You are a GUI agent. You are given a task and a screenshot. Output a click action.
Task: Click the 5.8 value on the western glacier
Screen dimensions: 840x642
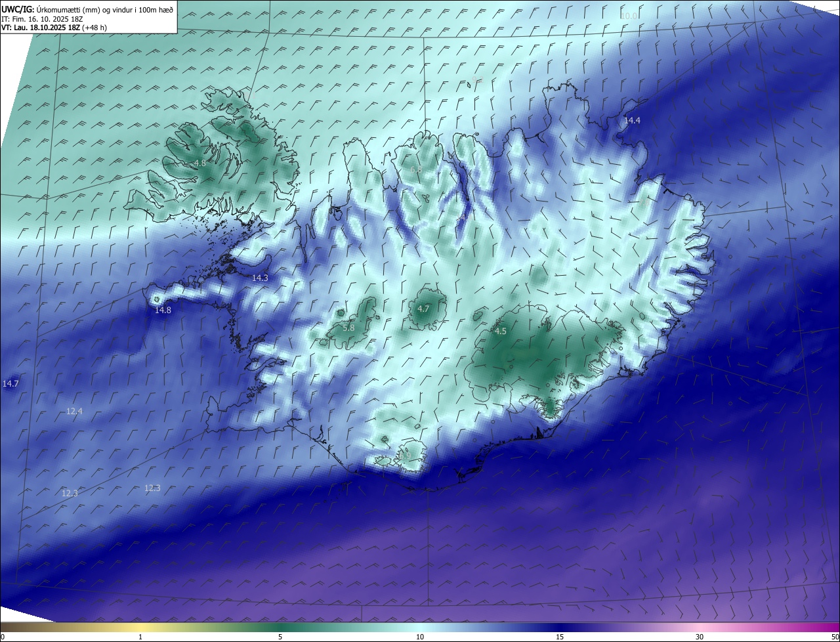[348, 328]
